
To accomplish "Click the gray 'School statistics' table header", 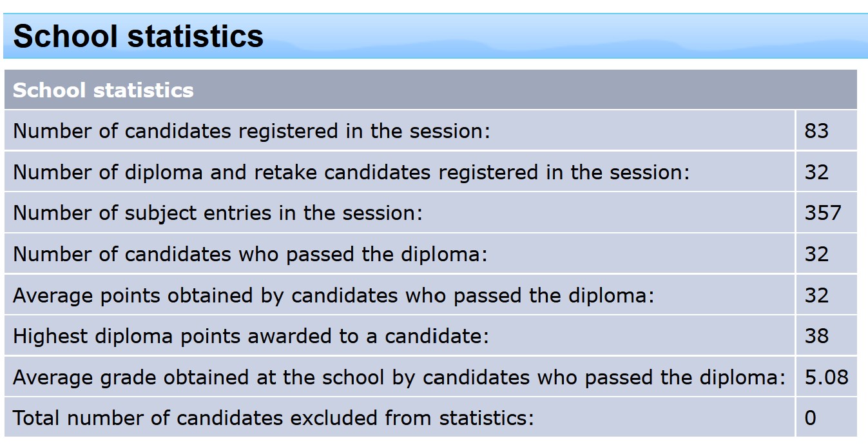I will coord(103,90).
